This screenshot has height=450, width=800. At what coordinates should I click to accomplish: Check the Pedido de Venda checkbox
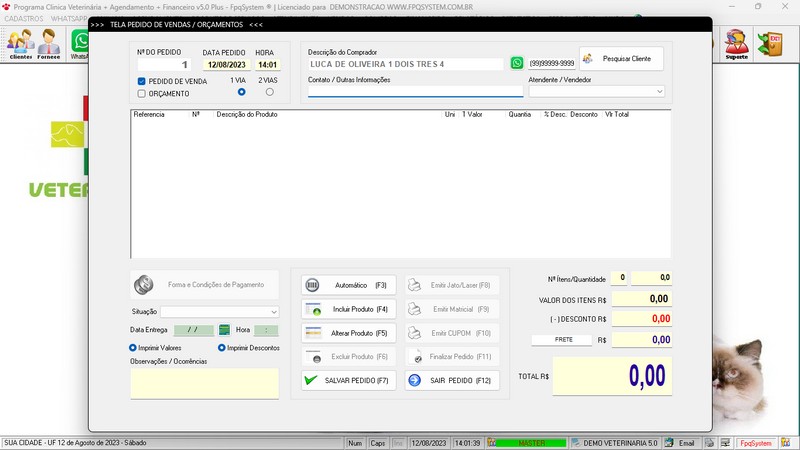(x=141, y=81)
